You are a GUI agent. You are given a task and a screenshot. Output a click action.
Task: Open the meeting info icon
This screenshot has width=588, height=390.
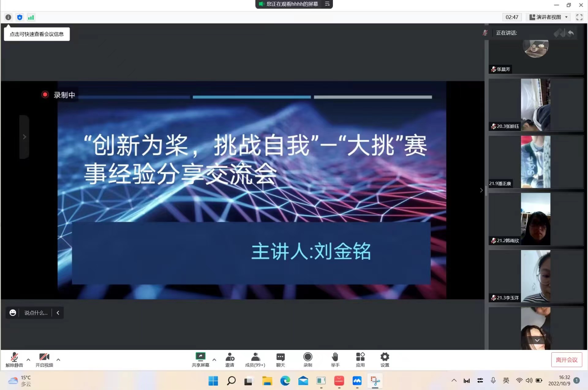coord(8,17)
